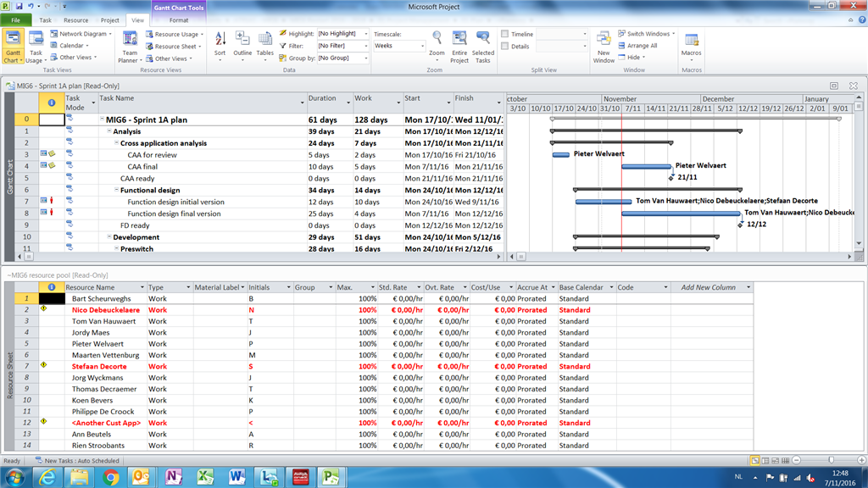Select the View ribbon tab
The height and width of the screenshot is (488, 868).
(137, 20)
